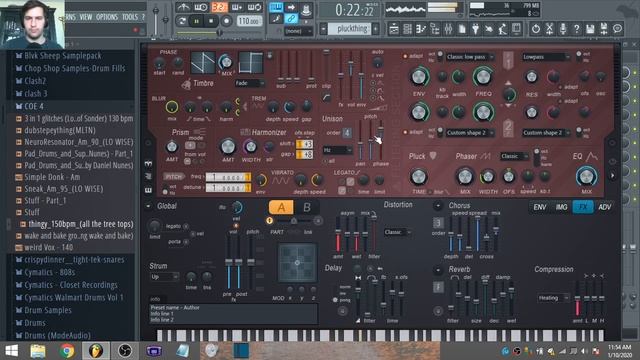The height and width of the screenshot is (360, 640).
Task: Toggle the delay ping pong switch
Action: 335,300
